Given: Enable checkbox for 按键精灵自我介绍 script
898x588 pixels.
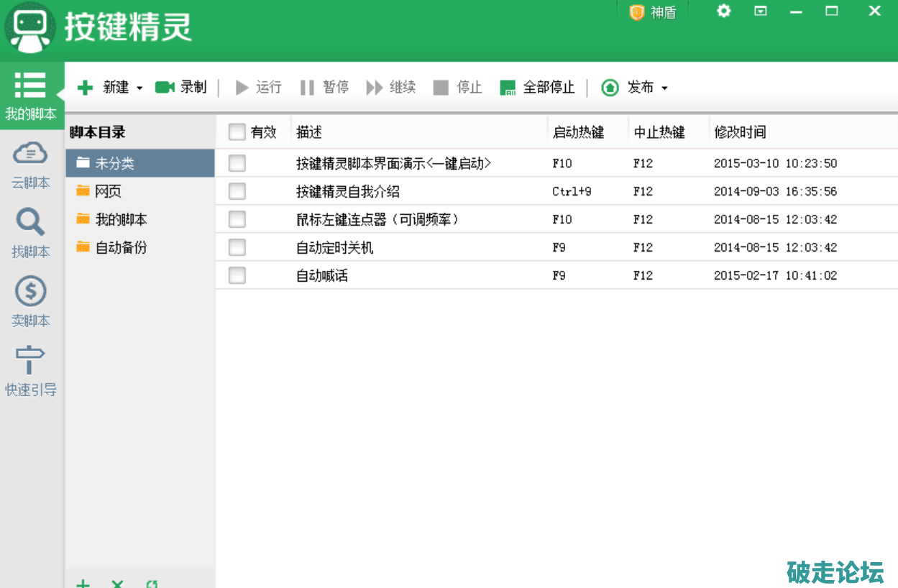Looking at the screenshot, I should [237, 191].
